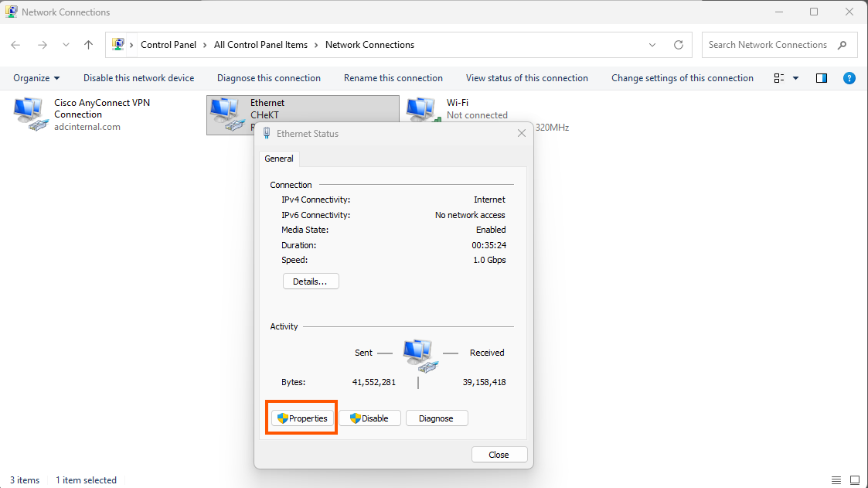Click the Control Panel icon in the address bar
The image size is (868, 488).
(118, 44)
